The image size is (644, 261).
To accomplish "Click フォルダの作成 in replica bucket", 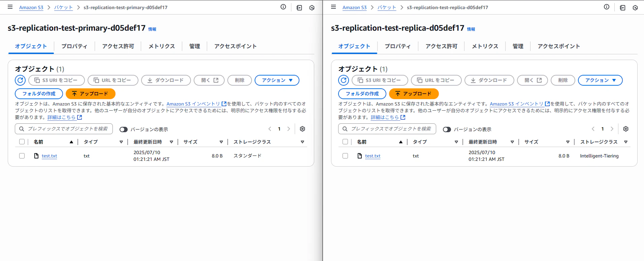I will 362,94.
